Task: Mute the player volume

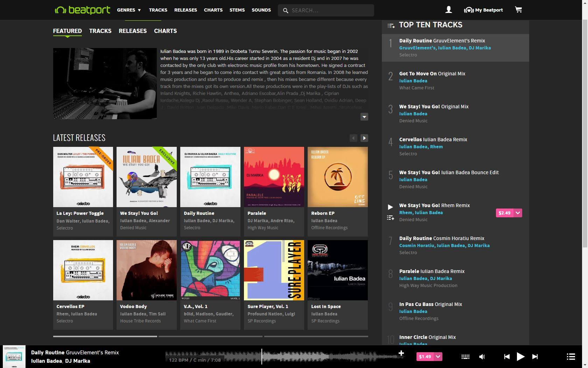Action: (482, 357)
